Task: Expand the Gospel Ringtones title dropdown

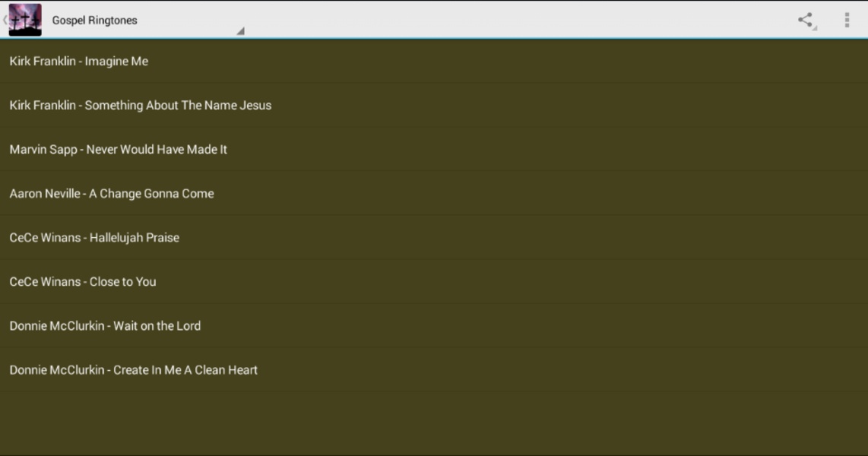Action: point(148,21)
